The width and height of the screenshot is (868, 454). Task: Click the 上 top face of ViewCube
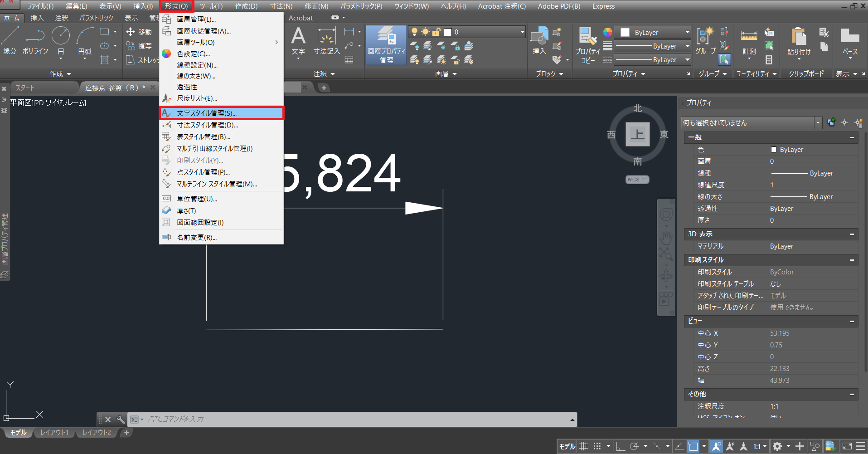tap(638, 134)
